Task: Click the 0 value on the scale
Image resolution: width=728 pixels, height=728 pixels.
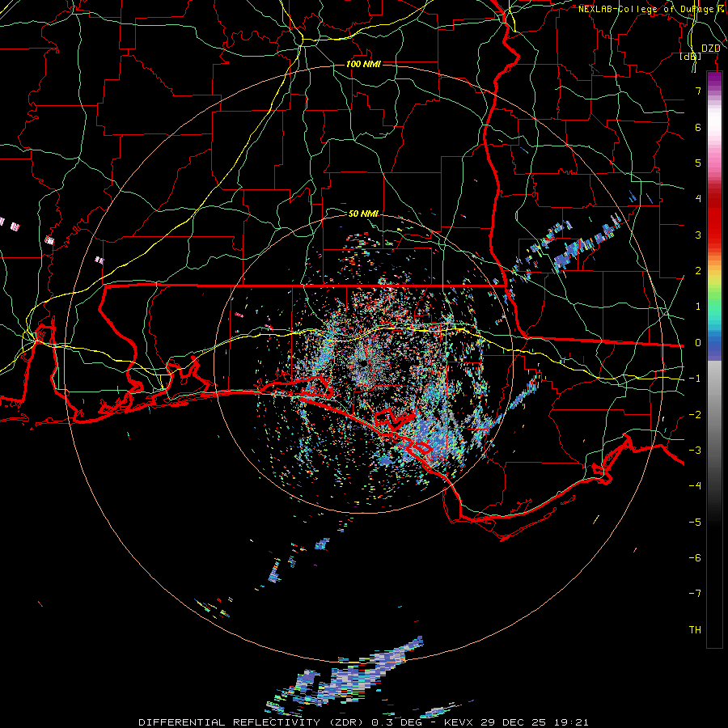Action: pos(698,343)
